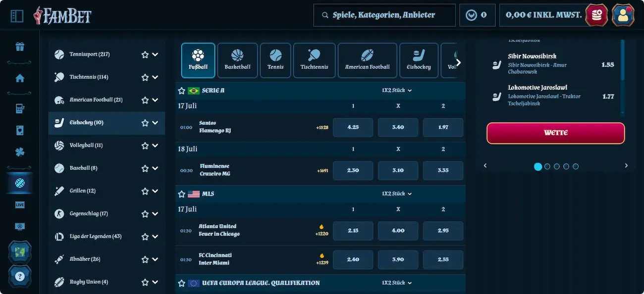Image resolution: width=644 pixels, height=294 pixels.
Task: Open MLS 1X2 Stück market dropdown
Action: 397,194
